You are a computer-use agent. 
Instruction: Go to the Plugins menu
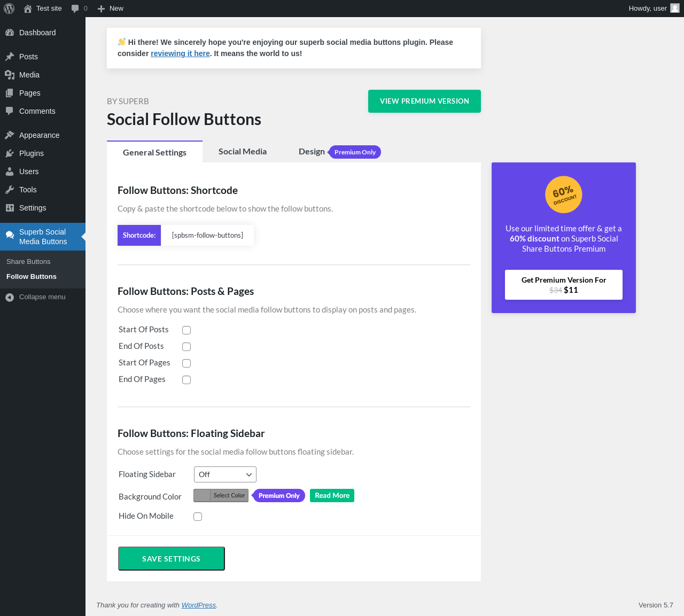click(43, 153)
